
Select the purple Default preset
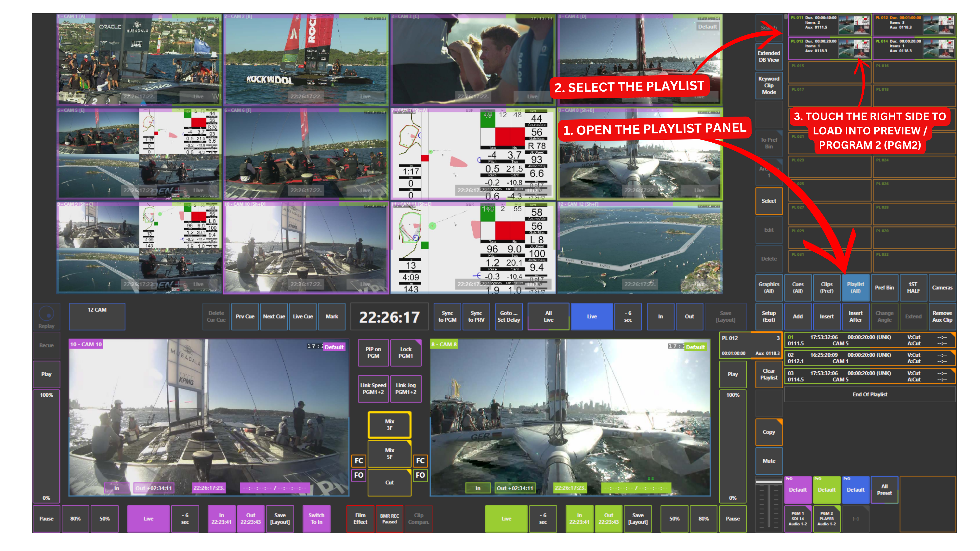798,490
